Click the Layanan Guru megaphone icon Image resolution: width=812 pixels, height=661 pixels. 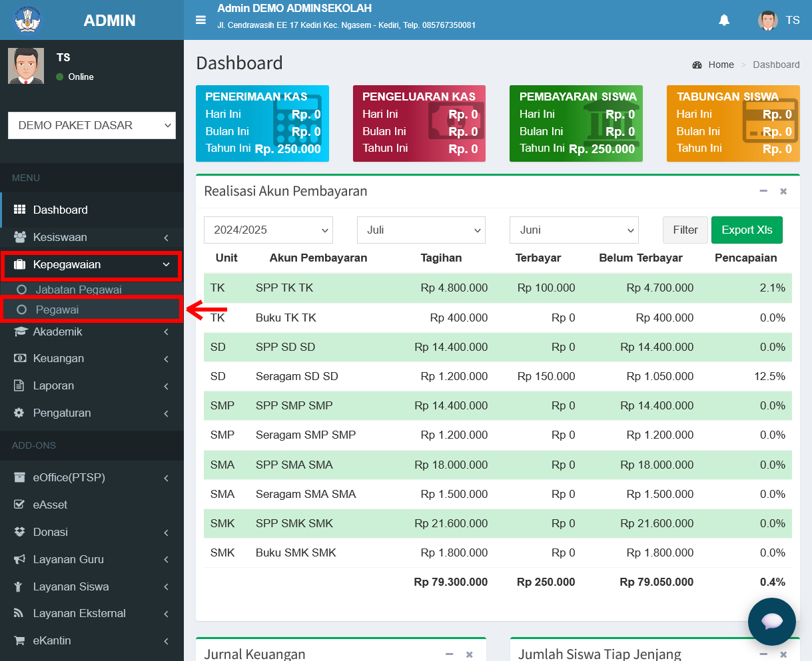pyautogui.click(x=19, y=559)
